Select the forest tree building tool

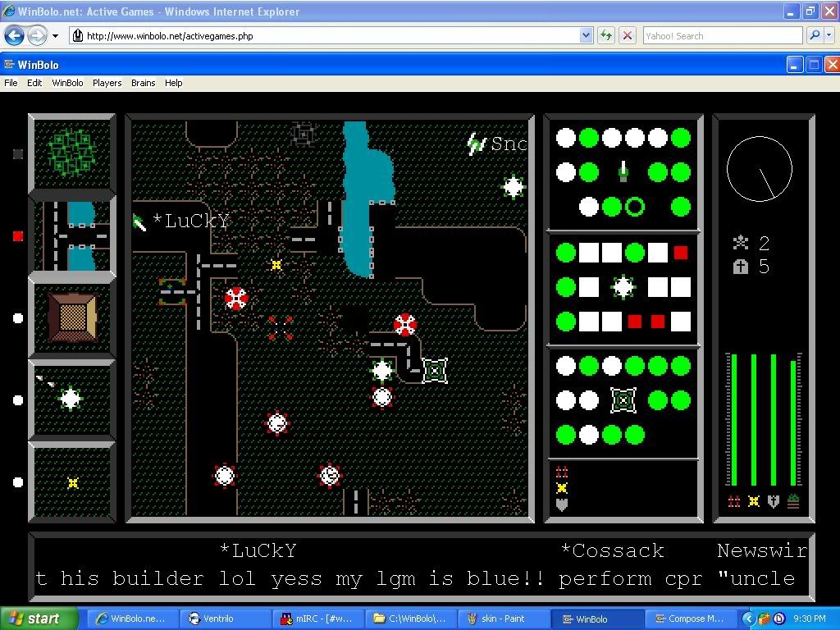(x=72, y=153)
